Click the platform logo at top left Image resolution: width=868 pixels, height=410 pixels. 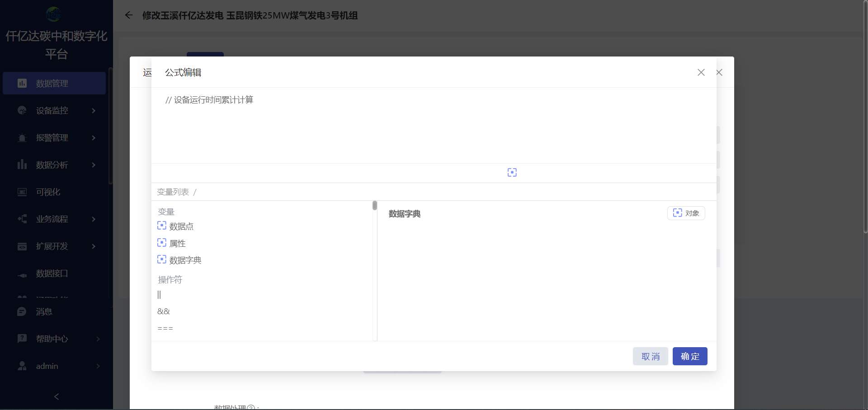[54, 14]
